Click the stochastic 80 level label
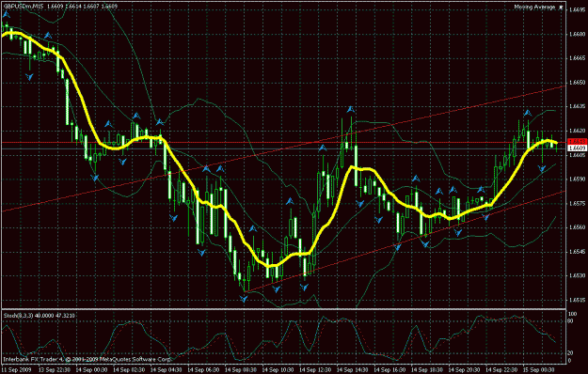This screenshot has height=374, width=588. tap(571, 320)
